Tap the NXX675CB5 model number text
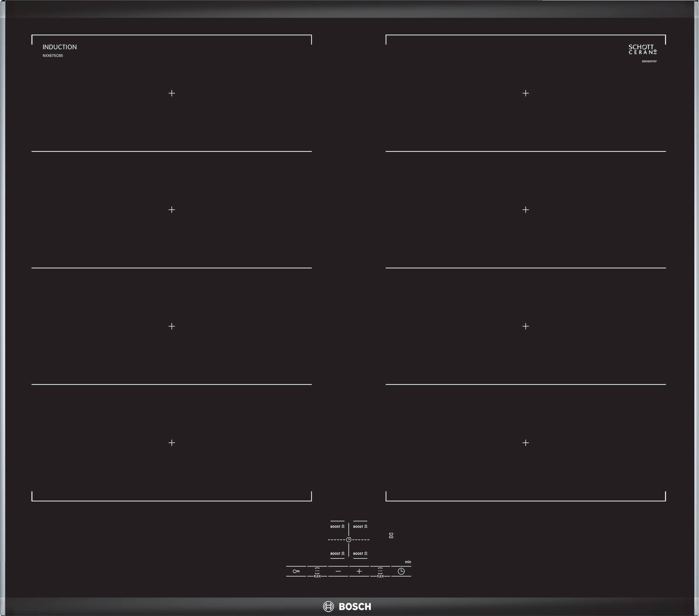699x616 pixels. 53,56
